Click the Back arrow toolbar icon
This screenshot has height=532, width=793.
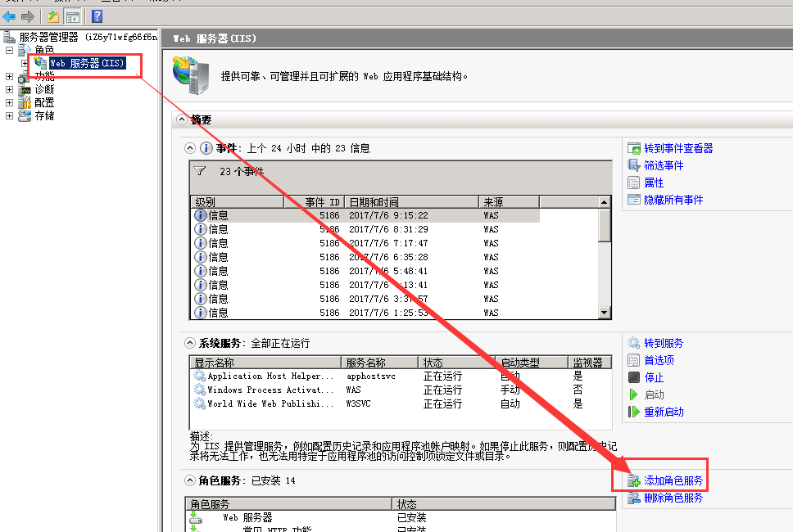[x=9, y=16]
